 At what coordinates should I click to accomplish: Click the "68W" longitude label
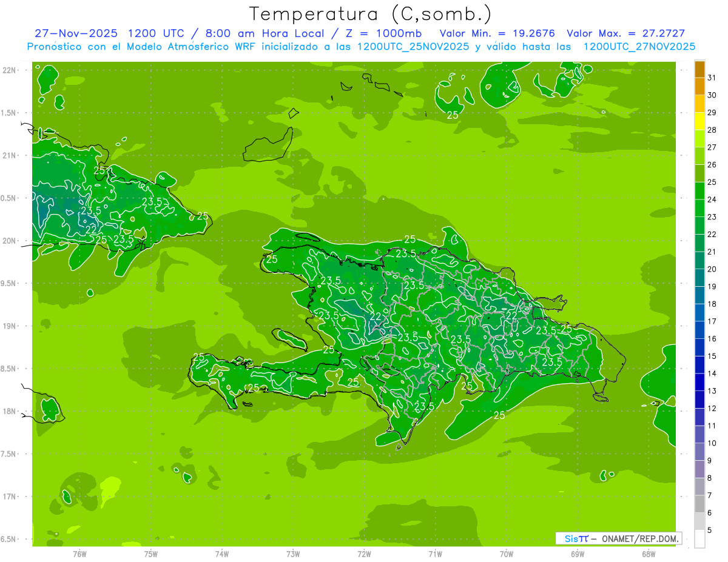pyautogui.click(x=649, y=554)
